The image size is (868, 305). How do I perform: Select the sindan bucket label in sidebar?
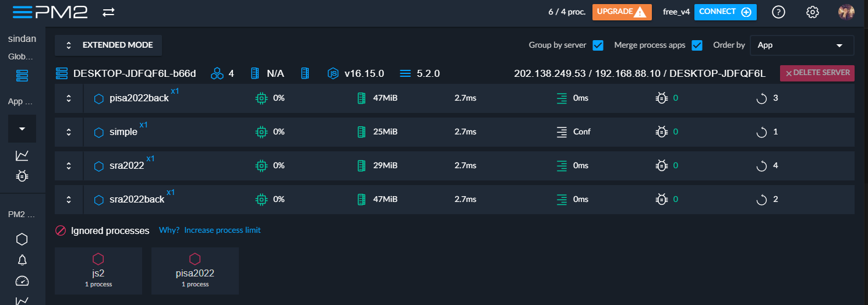(22, 39)
